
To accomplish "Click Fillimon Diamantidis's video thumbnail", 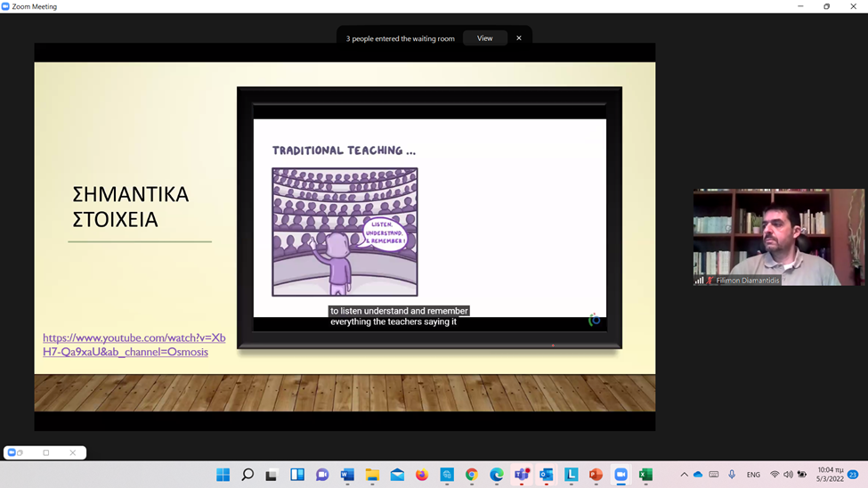I will [778, 237].
